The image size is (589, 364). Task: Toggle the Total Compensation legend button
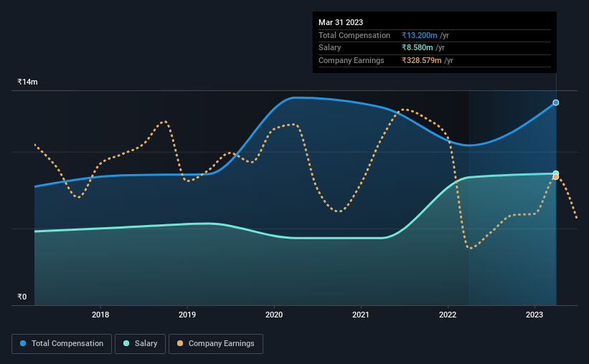click(x=62, y=344)
